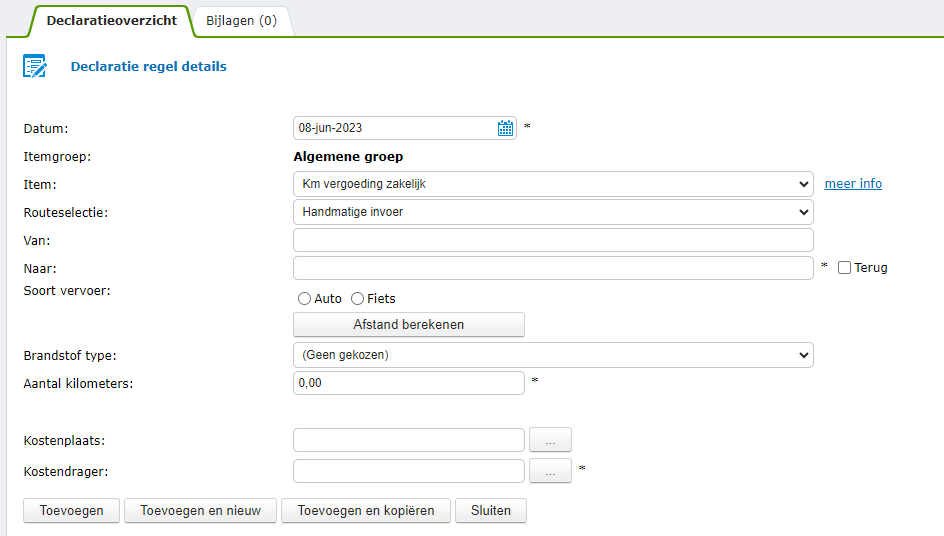The height and width of the screenshot is (536, 944).
Task: Click Toevoegen en kopiëren button
Action: (366, 510)
